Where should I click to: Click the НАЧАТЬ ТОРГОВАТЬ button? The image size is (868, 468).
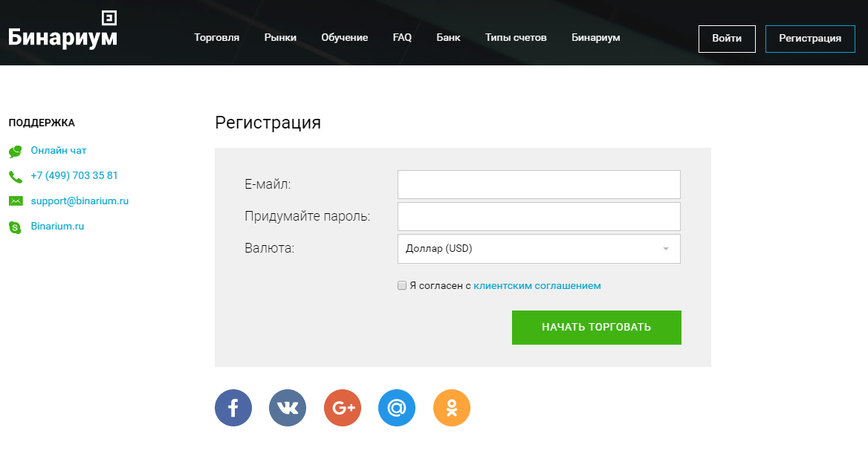click(x=596, y=328)
